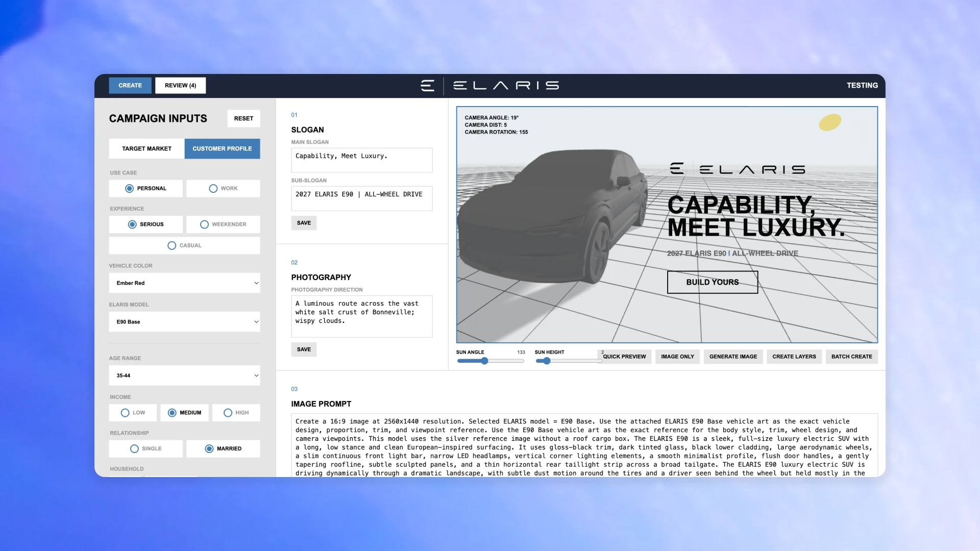The image size is (980, 551).
Task: Set income to High
Action: pyautogui.click(x=236, y=413)
